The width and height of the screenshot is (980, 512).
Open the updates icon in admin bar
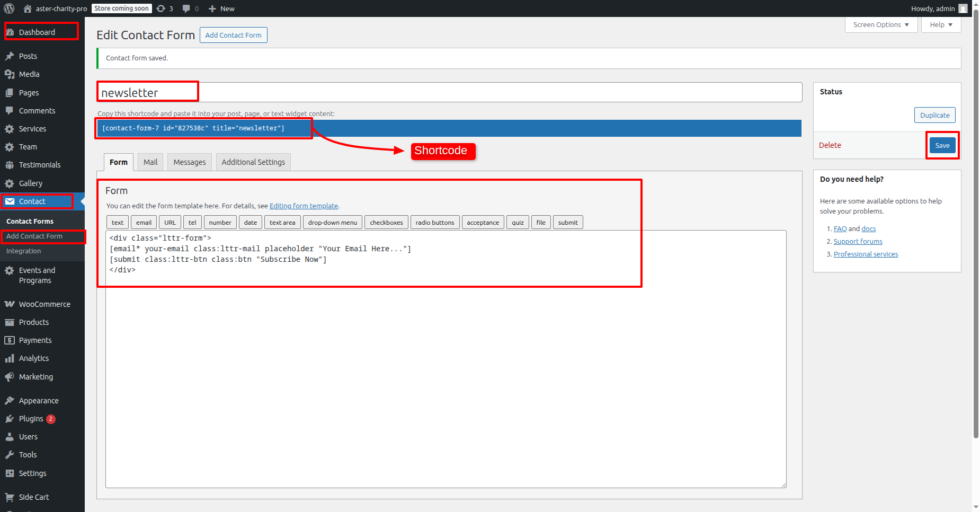[162, 8]
